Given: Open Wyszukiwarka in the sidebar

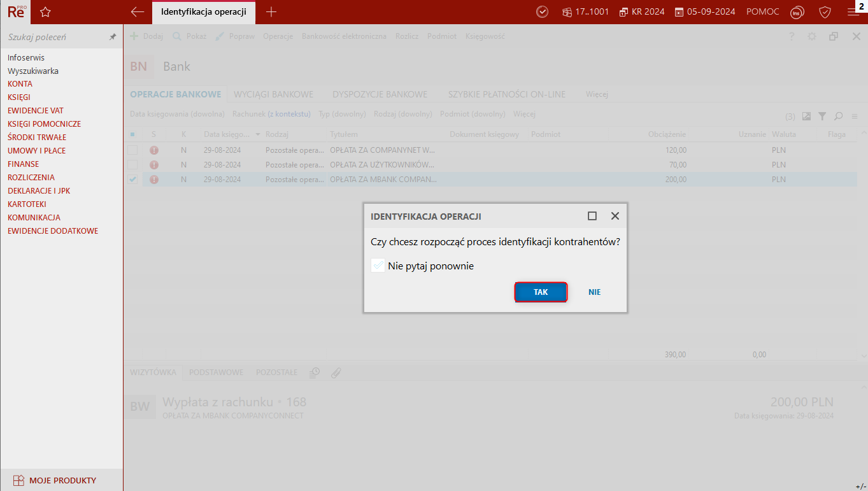Looking at the screenshot, I should click(33, 71).
